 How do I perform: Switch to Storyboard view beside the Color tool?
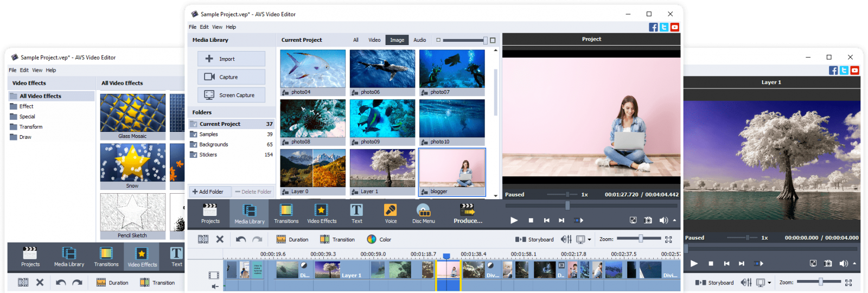[x=535, y=239]
